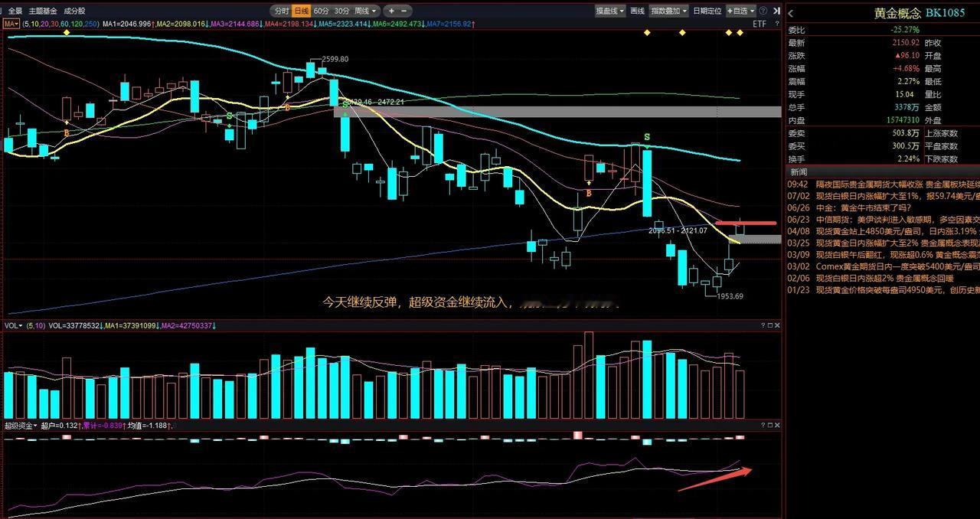Click 涨幅 value +4.68%

(904, 68)
